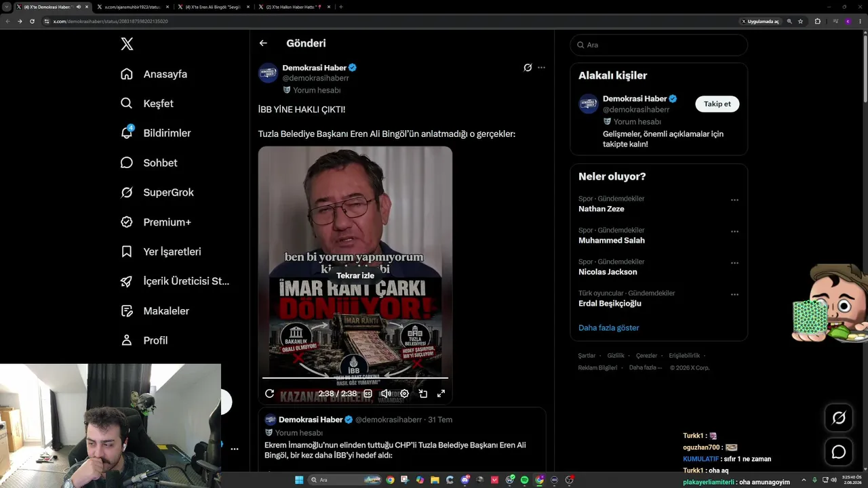868x488 pixels.
Task: Click the Grok icon on the post header
Action: click(528, 68)
